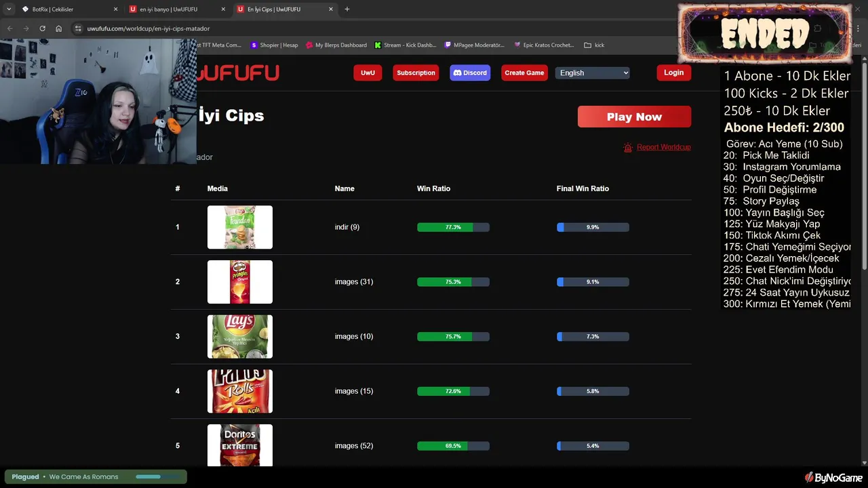Click the ByNoGame logo
Image resolution: width=868 pixels, height=488 pixels.
click(833, 478)
